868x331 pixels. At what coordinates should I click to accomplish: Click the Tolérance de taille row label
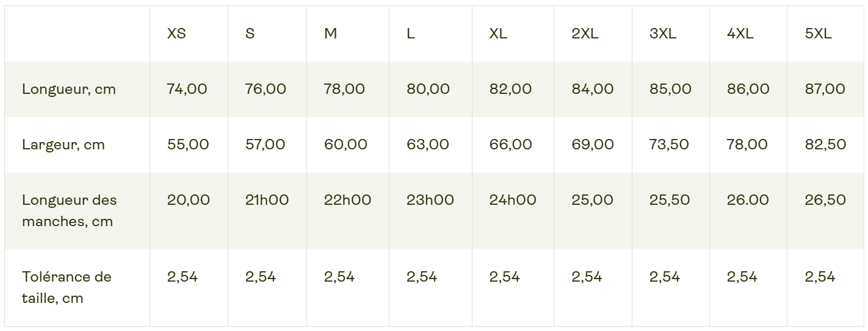pos(67,288)
